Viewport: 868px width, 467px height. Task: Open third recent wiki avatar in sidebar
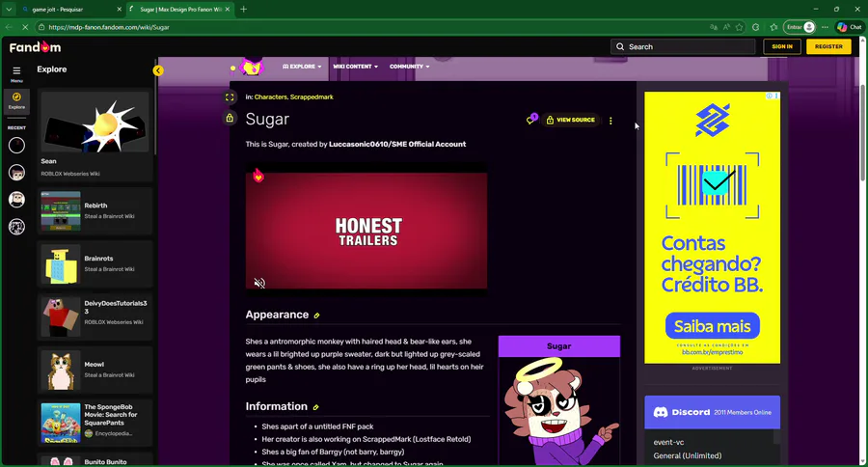16,200
